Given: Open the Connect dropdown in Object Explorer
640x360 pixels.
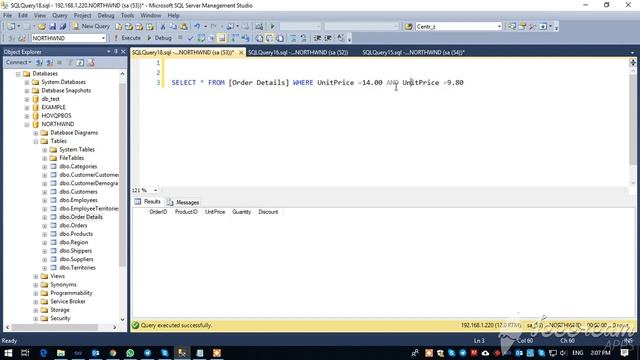Looking at the screenshot, I should [18, 62].
